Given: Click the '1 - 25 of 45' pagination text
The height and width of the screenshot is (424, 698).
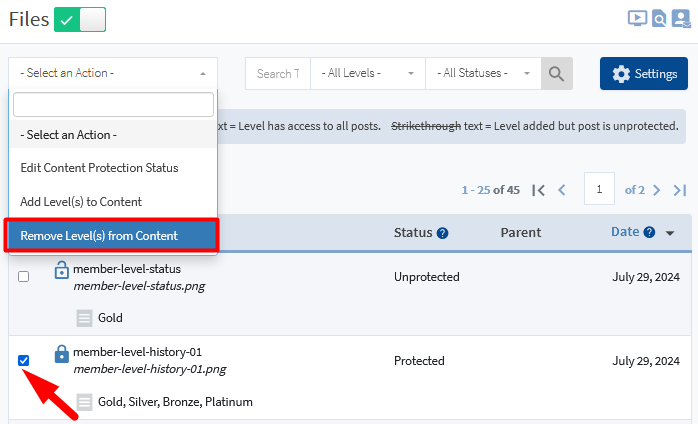Looking at the screenshot, I should pos(491,190).
